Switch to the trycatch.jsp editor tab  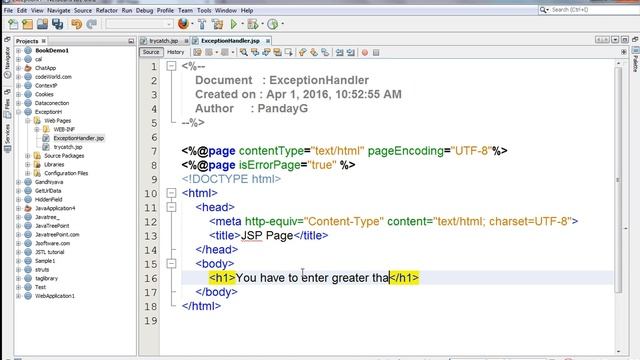coord(163,41)
